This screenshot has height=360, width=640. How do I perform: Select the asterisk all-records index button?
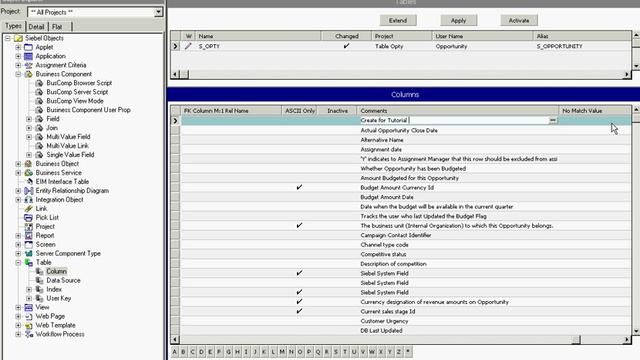pyautogui.click(x=407, y=351)
